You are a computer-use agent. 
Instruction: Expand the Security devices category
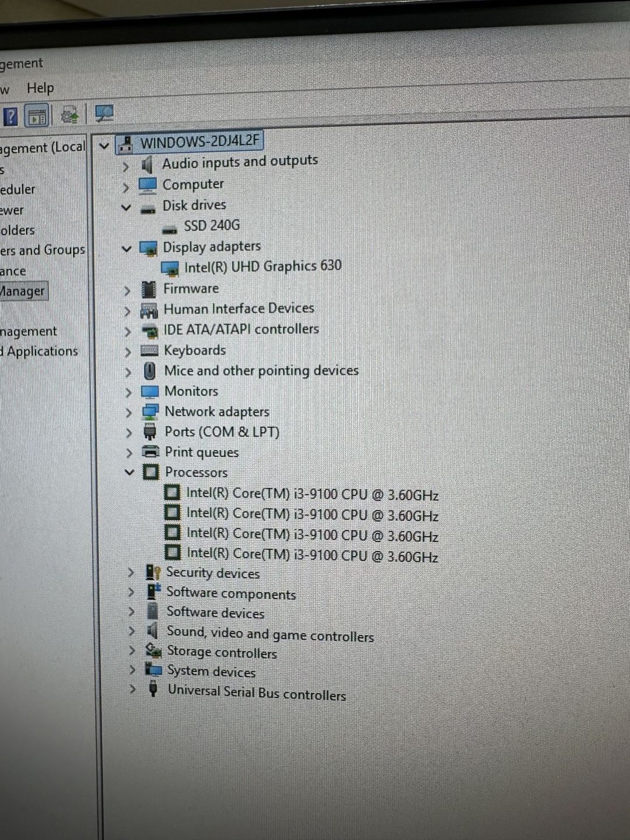coord(131,573)
